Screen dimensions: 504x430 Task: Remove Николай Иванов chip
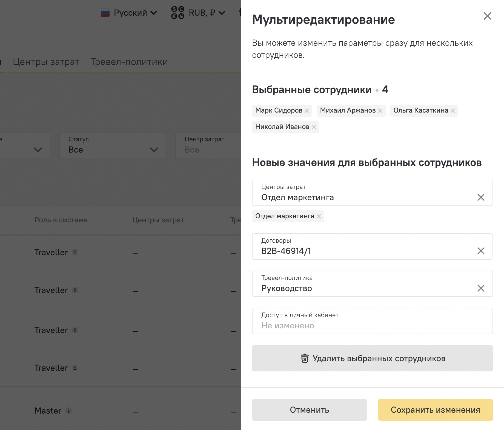pyautogui.click(x=314, y=127)
